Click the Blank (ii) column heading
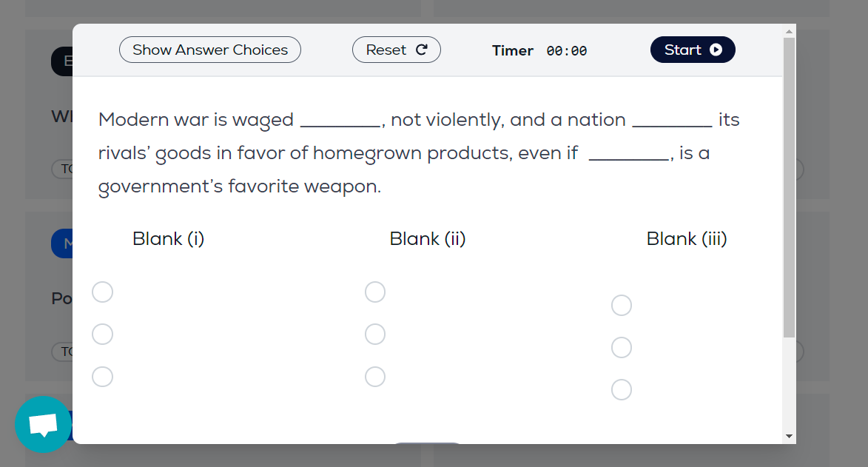The image size is (868, 467). click(427, 238)
